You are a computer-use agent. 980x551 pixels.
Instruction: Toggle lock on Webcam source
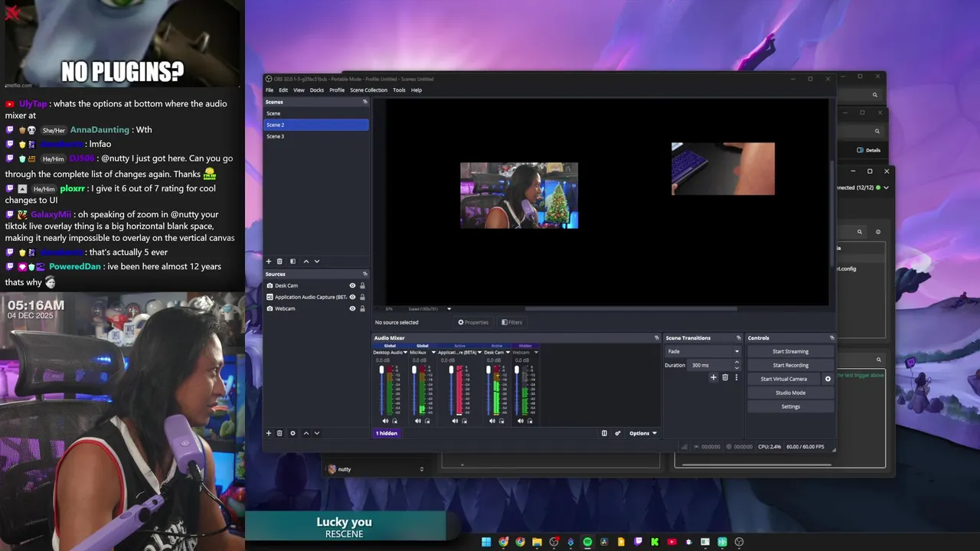(x=362, y=308)
